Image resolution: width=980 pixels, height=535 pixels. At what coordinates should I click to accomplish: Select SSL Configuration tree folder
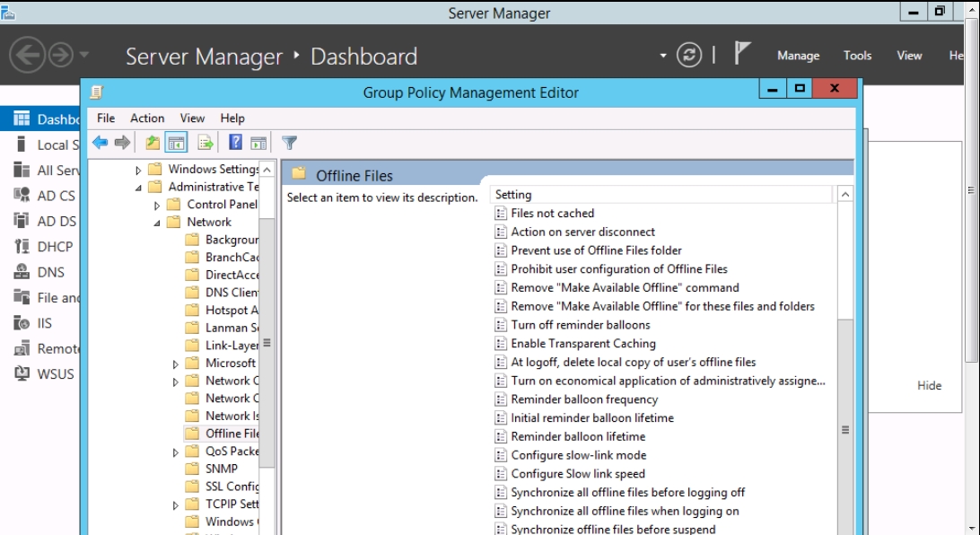(232, 487)
